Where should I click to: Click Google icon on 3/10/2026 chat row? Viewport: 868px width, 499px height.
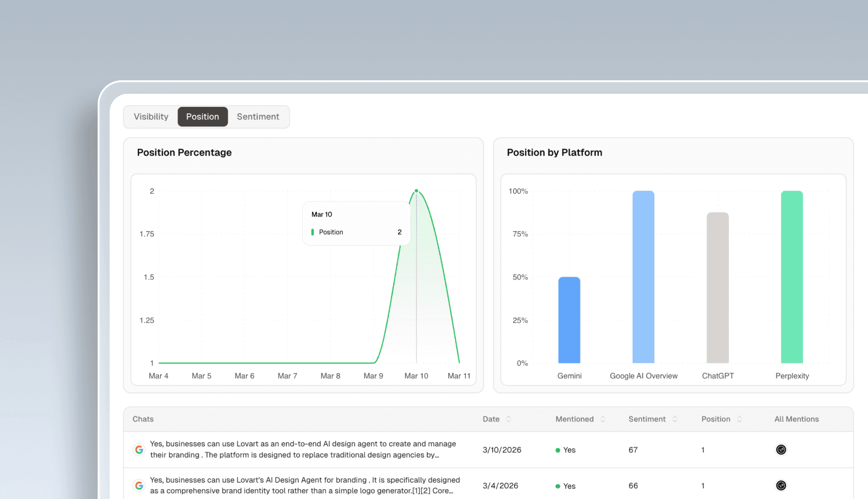tap(139, 450)
